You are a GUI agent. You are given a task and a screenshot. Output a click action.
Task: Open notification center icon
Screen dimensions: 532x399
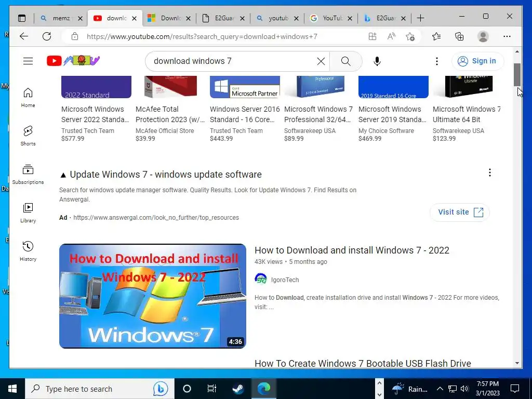tap(515, 389)
